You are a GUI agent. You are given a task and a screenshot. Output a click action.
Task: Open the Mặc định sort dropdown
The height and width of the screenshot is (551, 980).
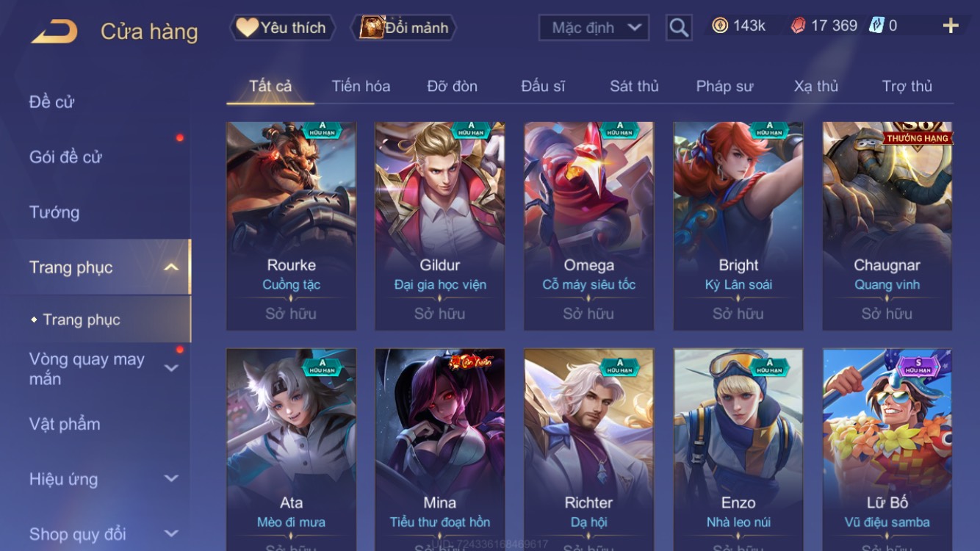(594, 28)
